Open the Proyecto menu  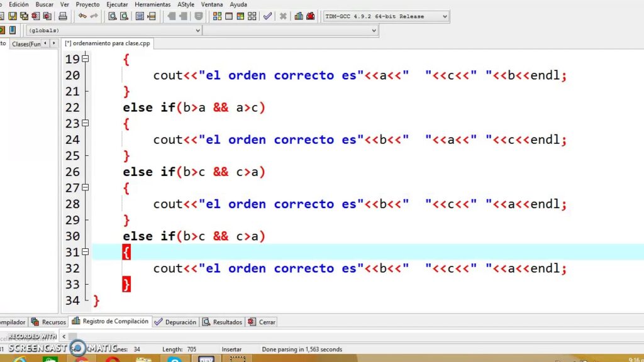coord(87,4)
